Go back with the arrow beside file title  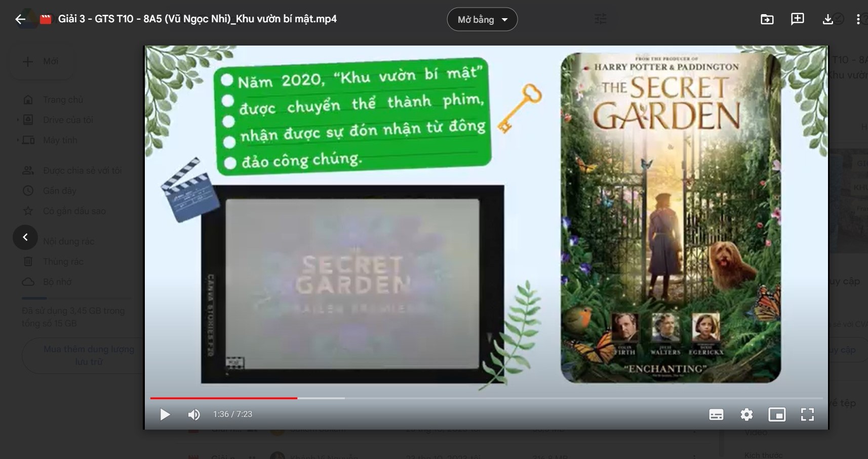point(20,19)
